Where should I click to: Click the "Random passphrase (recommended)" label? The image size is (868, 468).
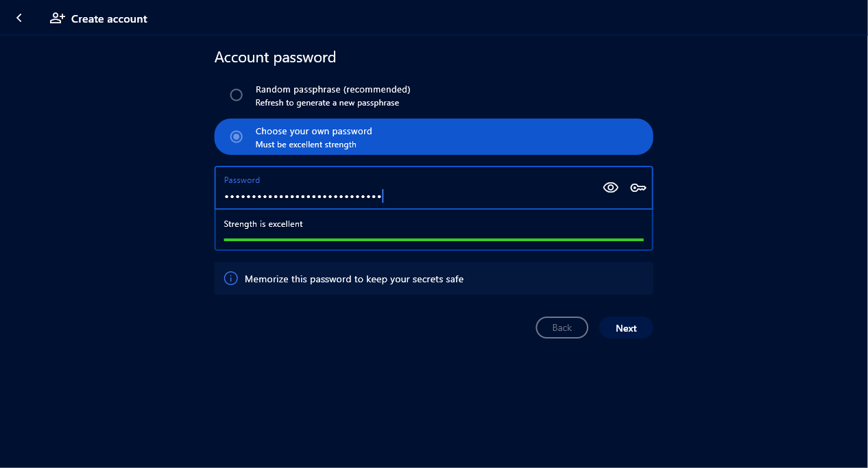333,89
